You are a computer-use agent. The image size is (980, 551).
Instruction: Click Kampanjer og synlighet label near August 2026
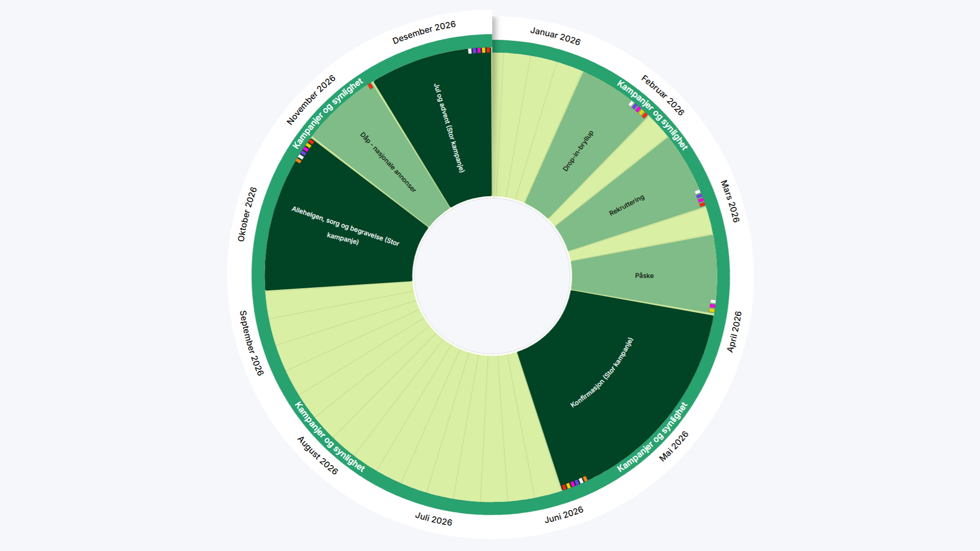[329, 437]
